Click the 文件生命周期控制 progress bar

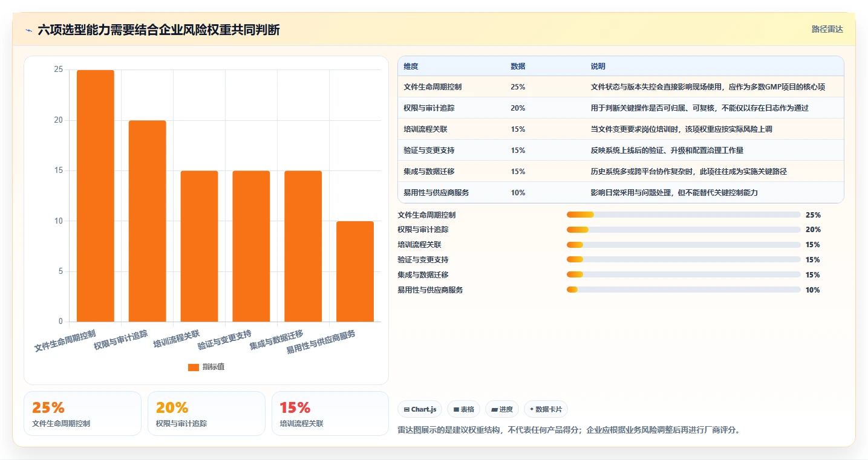pos(684,215)
